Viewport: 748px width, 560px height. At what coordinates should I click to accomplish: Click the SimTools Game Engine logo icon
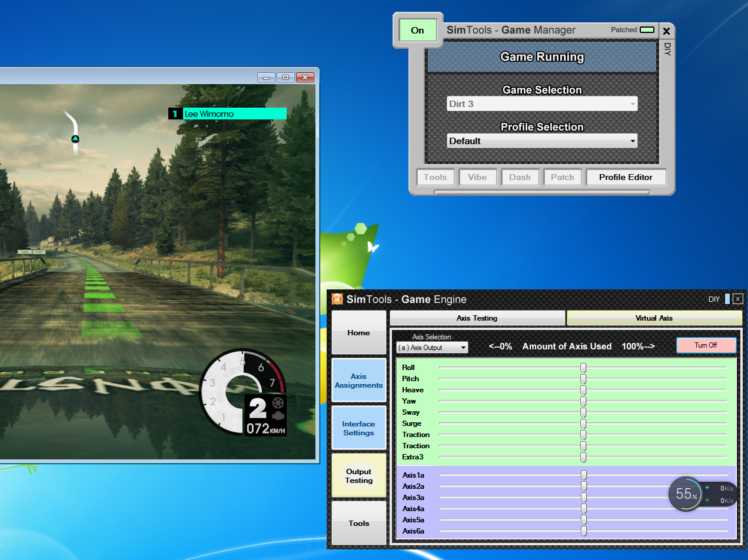click(x=337, y=299)
